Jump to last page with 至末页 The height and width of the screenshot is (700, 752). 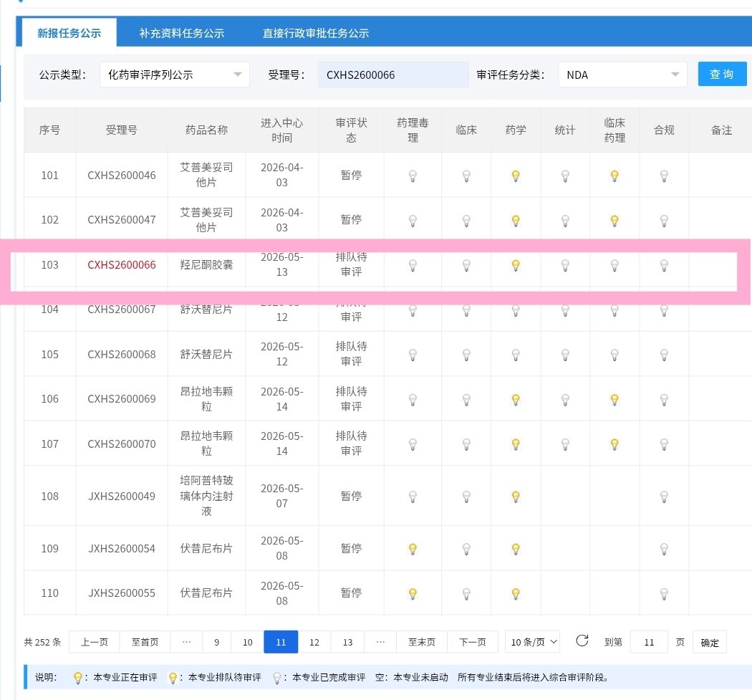click(422, 642)
